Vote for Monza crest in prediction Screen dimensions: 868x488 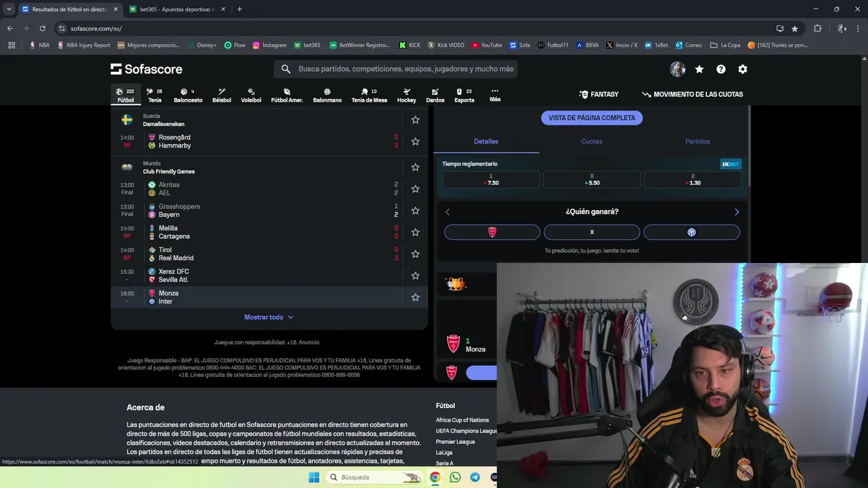(492, 232)
